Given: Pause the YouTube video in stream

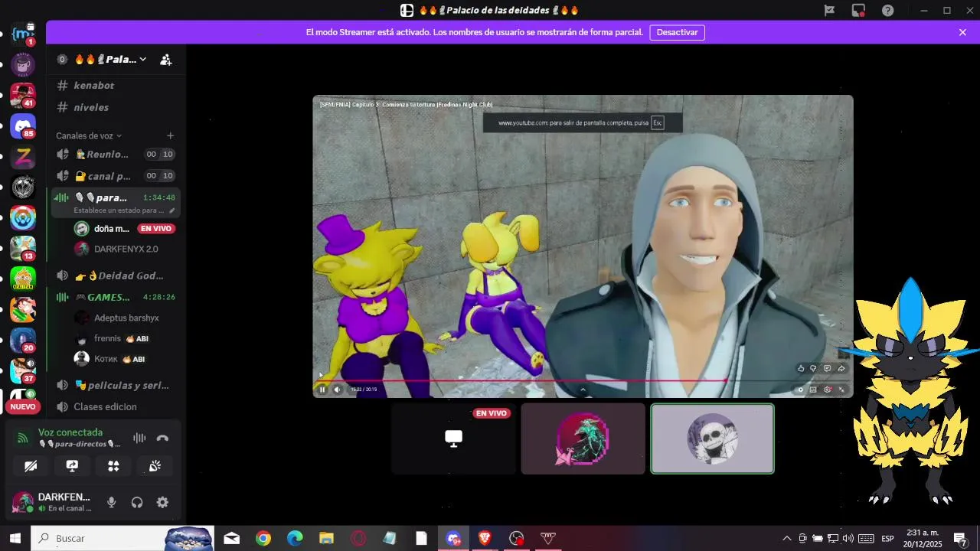Looking at the screenshot, I should [x=322, y=390].
